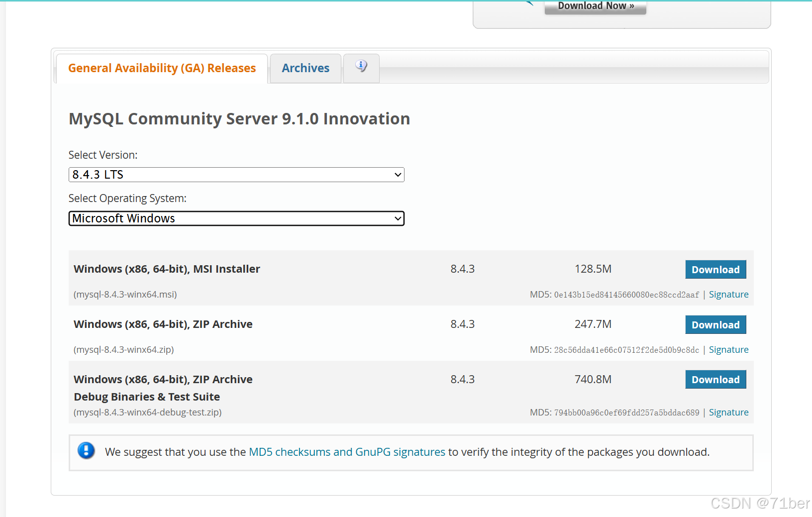This screenshot has width=812, height=517.
Task: Click the 247.7M file size
Action: coord(593,324)
